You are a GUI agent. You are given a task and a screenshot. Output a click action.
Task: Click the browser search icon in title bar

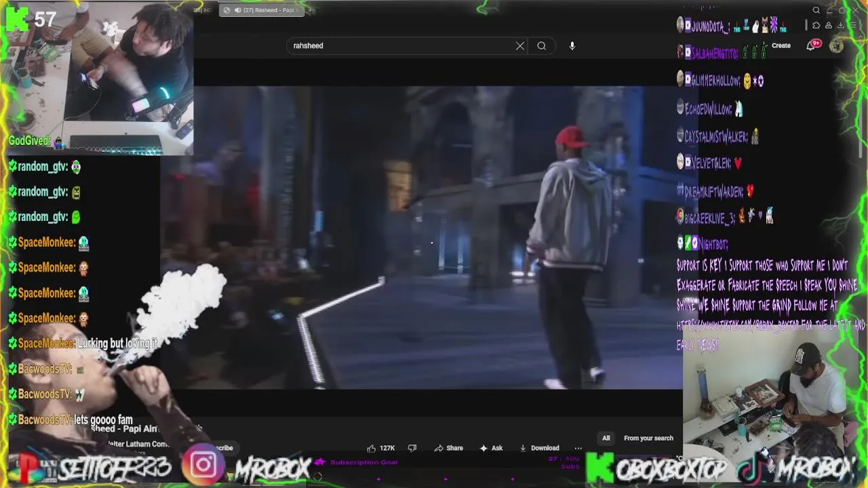(816, 10)
